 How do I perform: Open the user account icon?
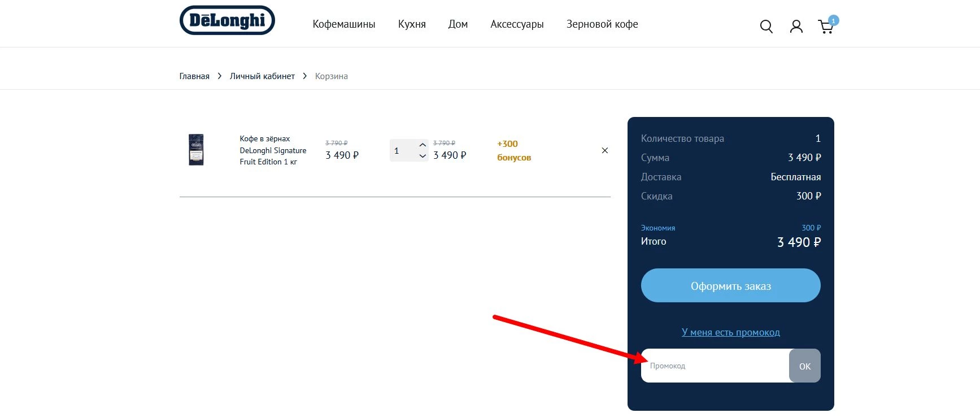pyautogui.click(x=796, y=27)
